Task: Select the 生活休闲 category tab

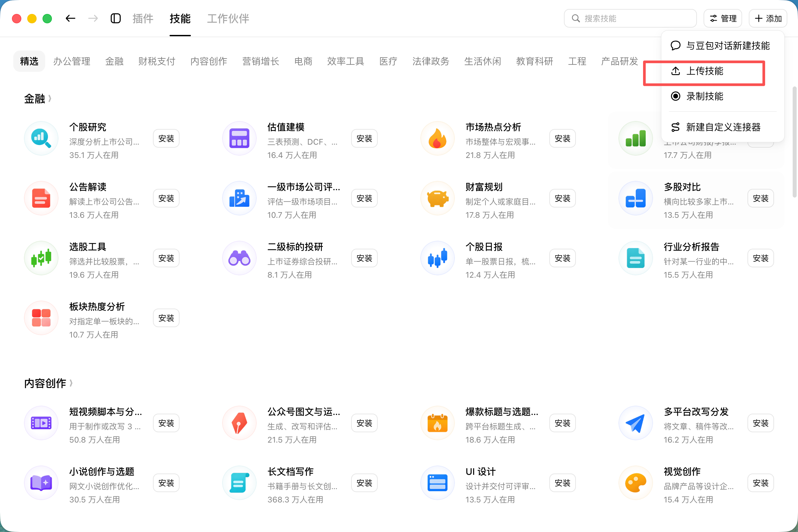Action: pos(482,61)
